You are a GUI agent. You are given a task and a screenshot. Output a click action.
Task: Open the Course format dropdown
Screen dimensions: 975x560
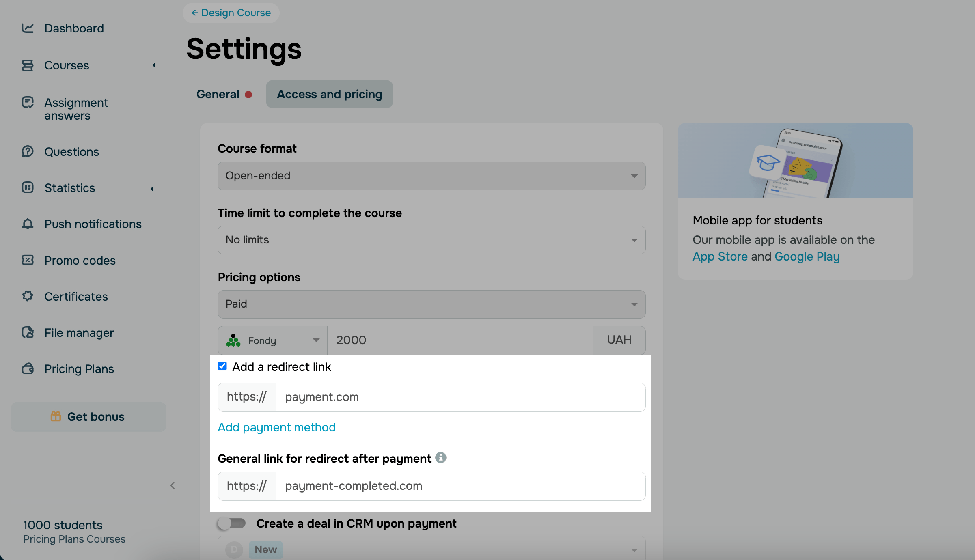coord(431,176)
